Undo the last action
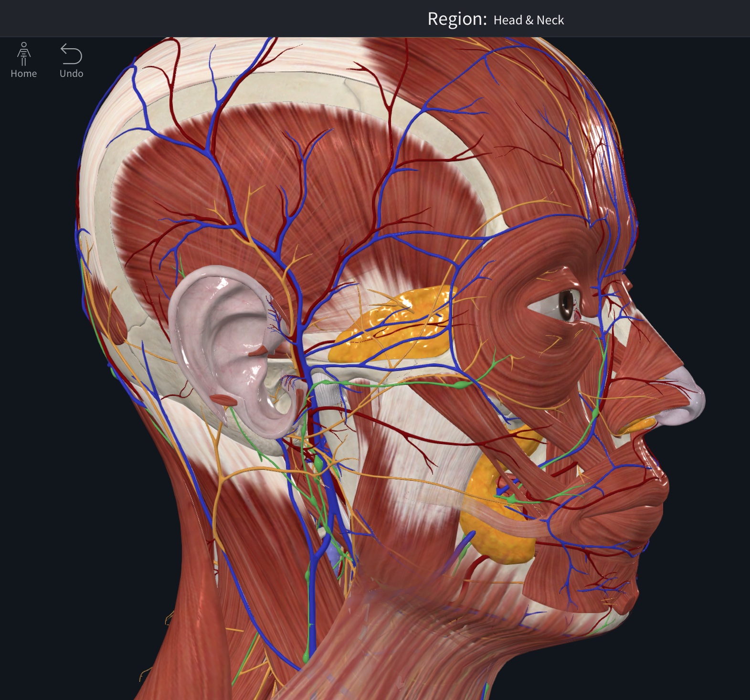Screen dimensions: 750x700 [x=71, y=60]
